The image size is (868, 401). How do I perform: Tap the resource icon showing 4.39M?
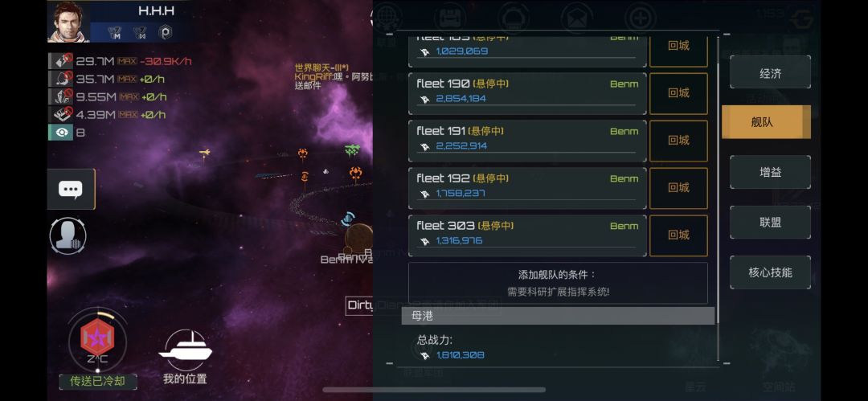click(x=60, y=115)
